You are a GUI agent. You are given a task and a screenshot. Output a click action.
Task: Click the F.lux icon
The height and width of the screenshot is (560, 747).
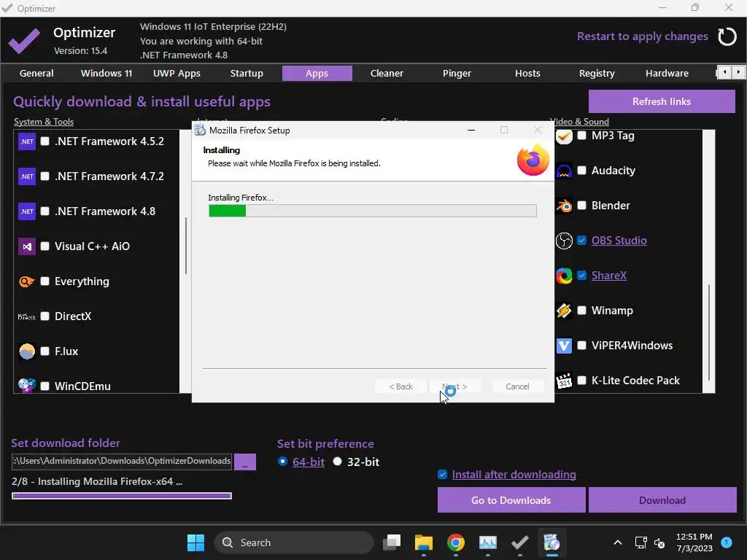(x=27, y=351)
